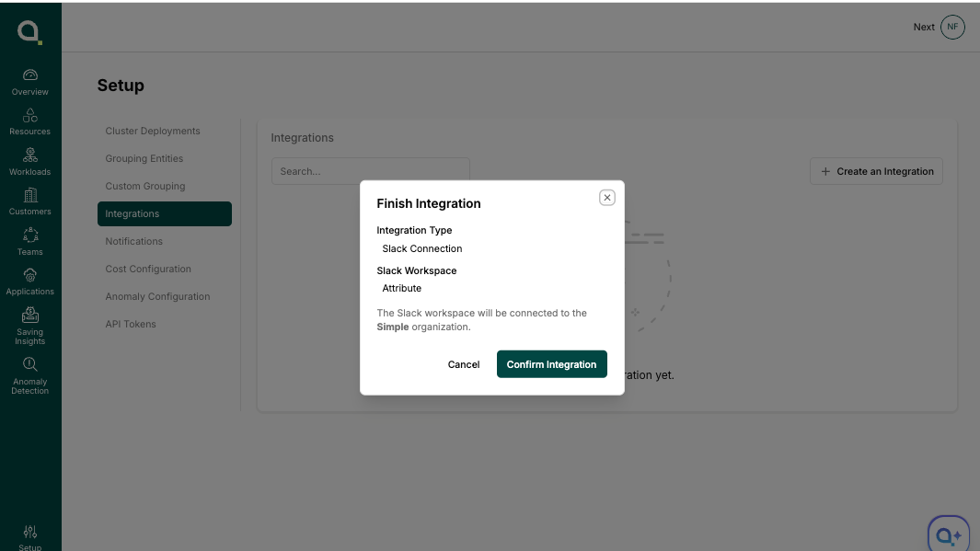Click the integrations Search field
The image size is (980, 551).
[x=371, y=171]
